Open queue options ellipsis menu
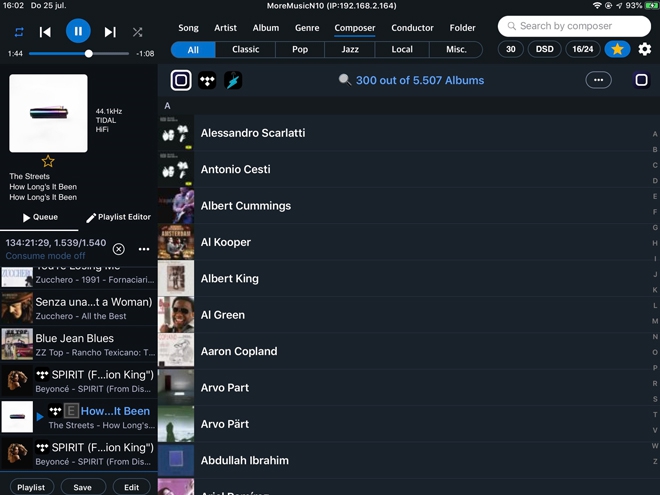The height and width of the screenshot is (495, 660). pos(144,249)
